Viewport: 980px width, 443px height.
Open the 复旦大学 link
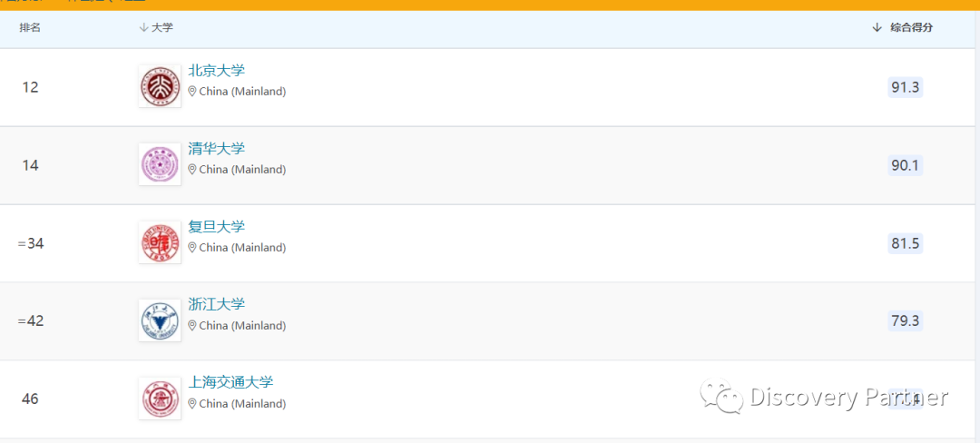coord(217,226)
